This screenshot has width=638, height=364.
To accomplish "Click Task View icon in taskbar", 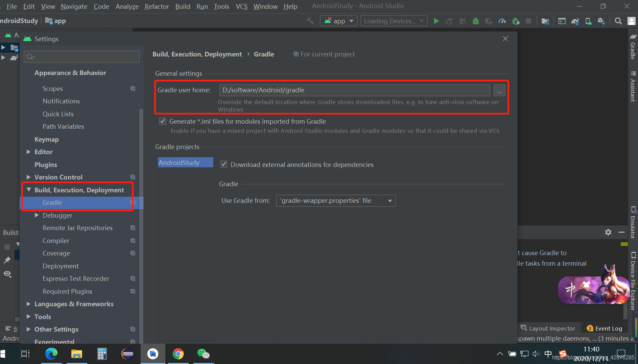I will coord(25,354).
